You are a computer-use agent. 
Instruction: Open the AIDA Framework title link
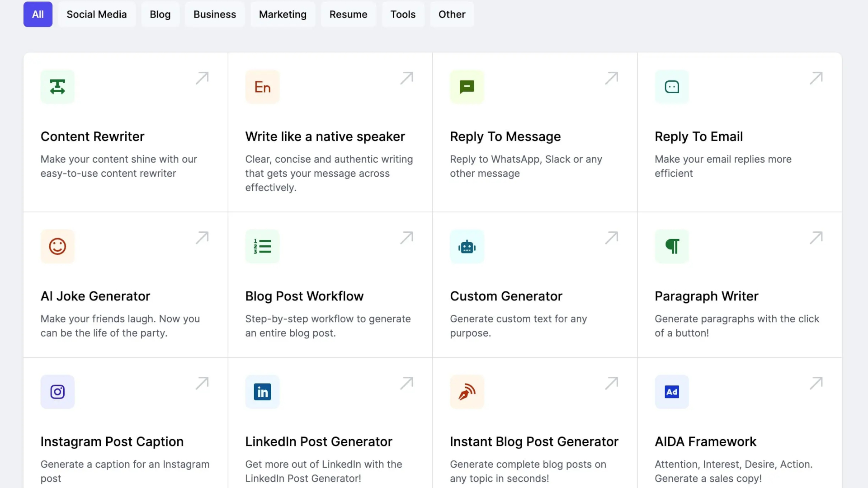[705, 441]
